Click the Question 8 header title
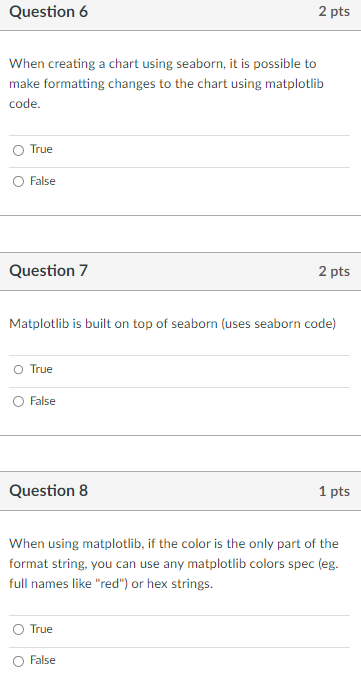 coord(48,490)
